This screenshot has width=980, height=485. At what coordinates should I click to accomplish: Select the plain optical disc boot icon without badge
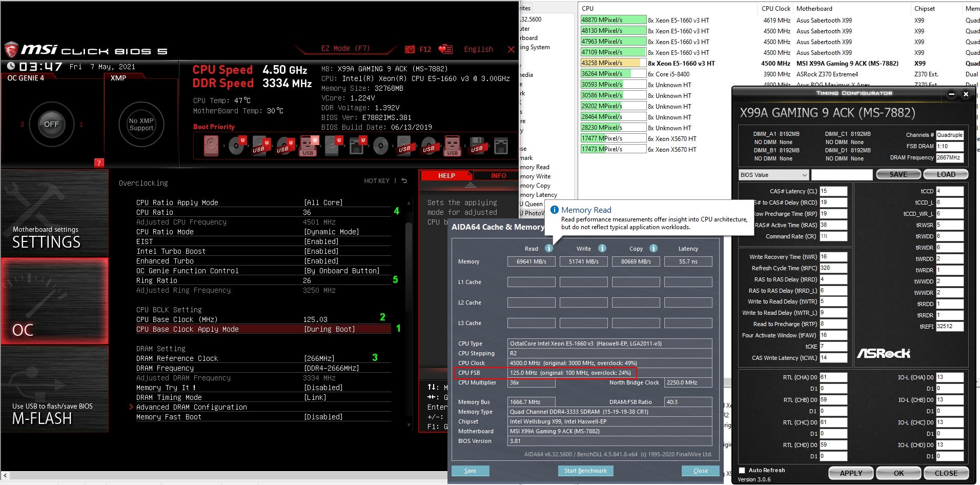pos(380,146)
